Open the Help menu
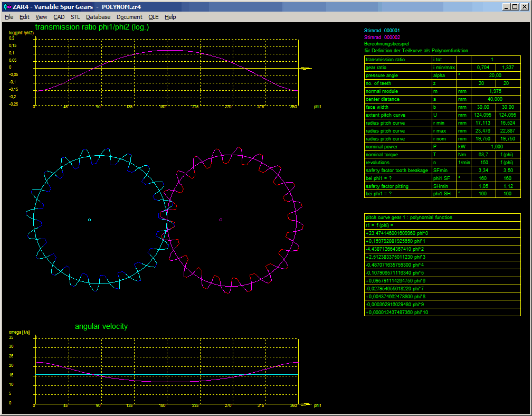 point(170,17)
